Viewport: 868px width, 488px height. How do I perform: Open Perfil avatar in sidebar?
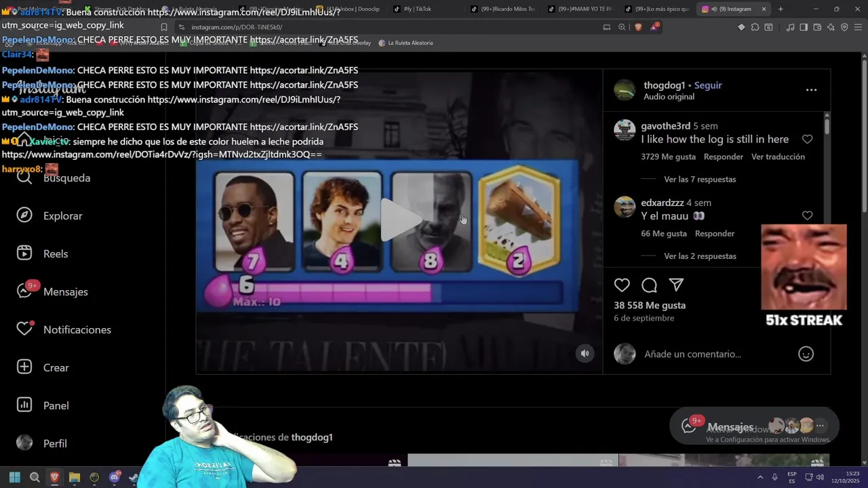24,443
